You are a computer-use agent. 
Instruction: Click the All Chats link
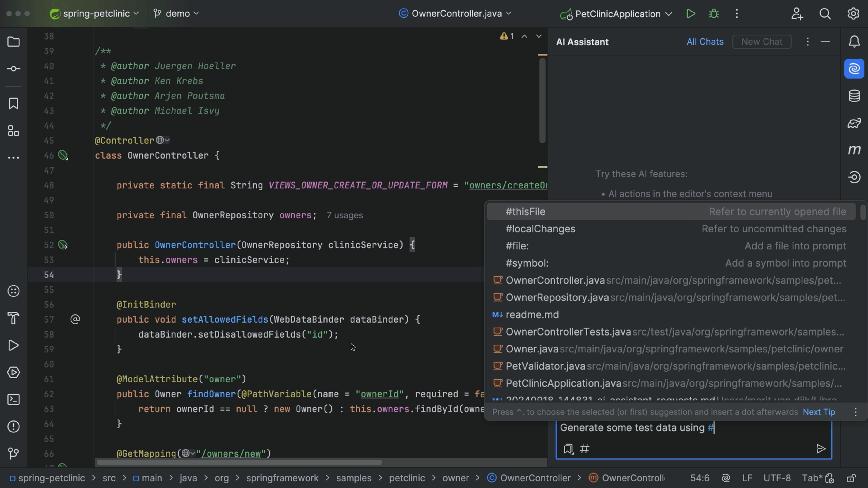point(705,42)
